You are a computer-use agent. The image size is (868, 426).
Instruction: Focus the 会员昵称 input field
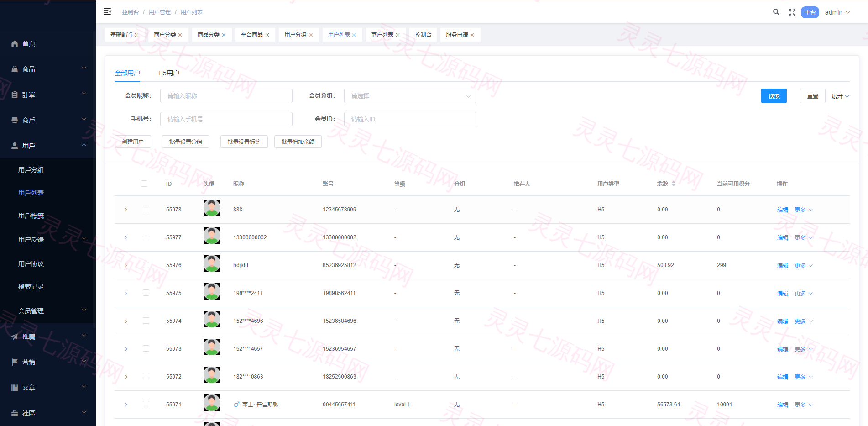226,96
